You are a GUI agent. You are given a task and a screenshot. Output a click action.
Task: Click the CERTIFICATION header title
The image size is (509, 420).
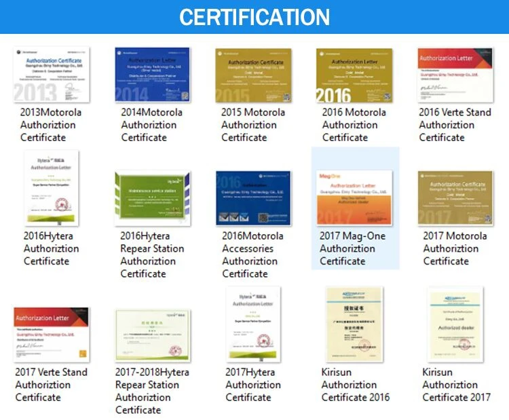click(254, 17)
